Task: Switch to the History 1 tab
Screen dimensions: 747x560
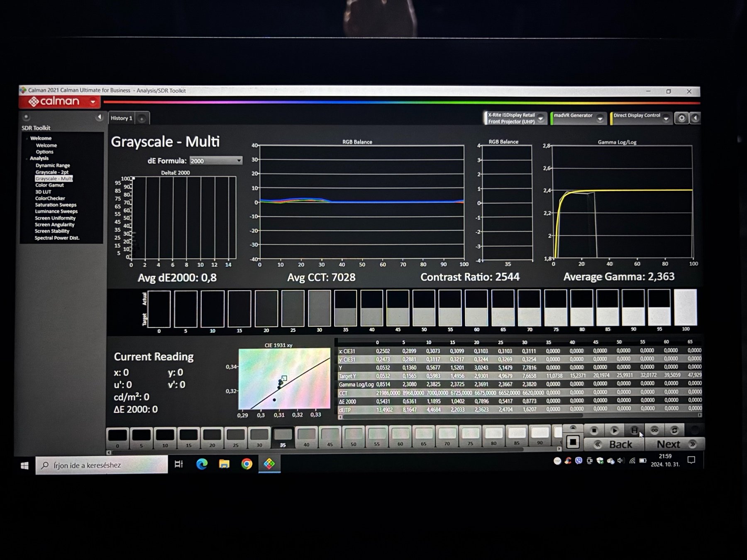Action: coord(121,118)
